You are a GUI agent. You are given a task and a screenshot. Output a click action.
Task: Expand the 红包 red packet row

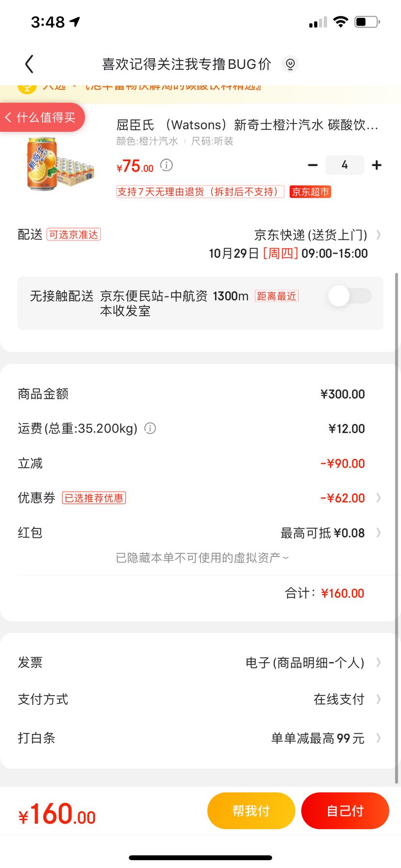pos(200,533)
